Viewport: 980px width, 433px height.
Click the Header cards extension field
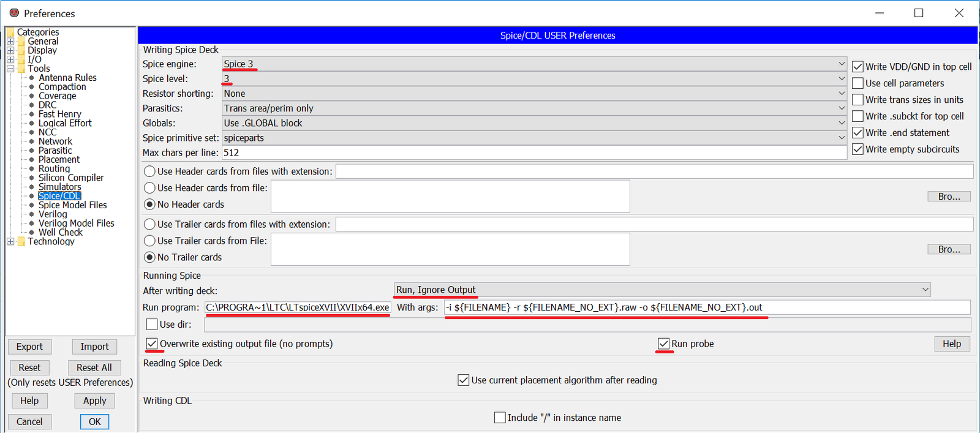(654, 171)
